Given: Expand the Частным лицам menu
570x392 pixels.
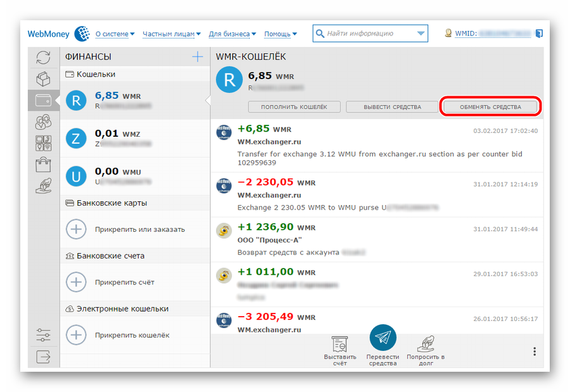Looking at the screenshot, I should pos(172,34).
